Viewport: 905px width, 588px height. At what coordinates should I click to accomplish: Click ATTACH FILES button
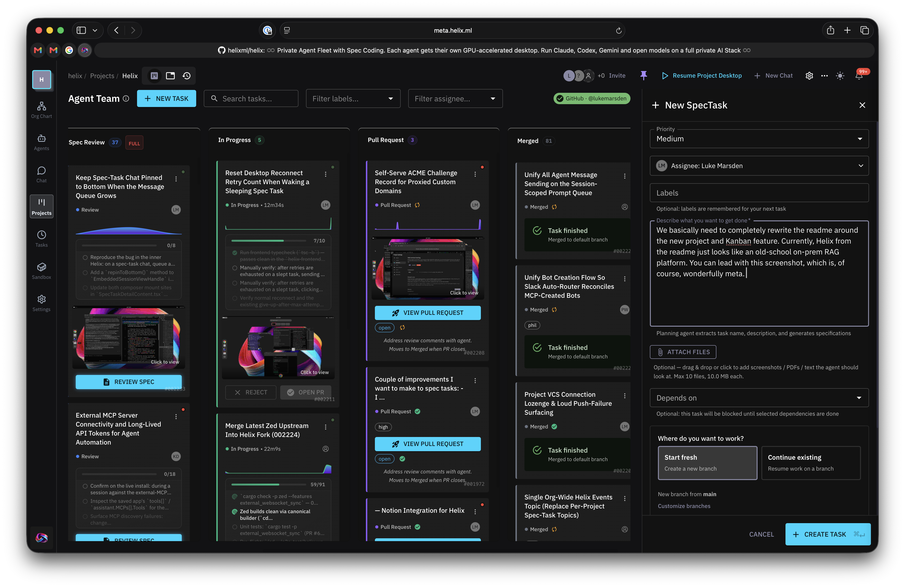coord(683,352)
